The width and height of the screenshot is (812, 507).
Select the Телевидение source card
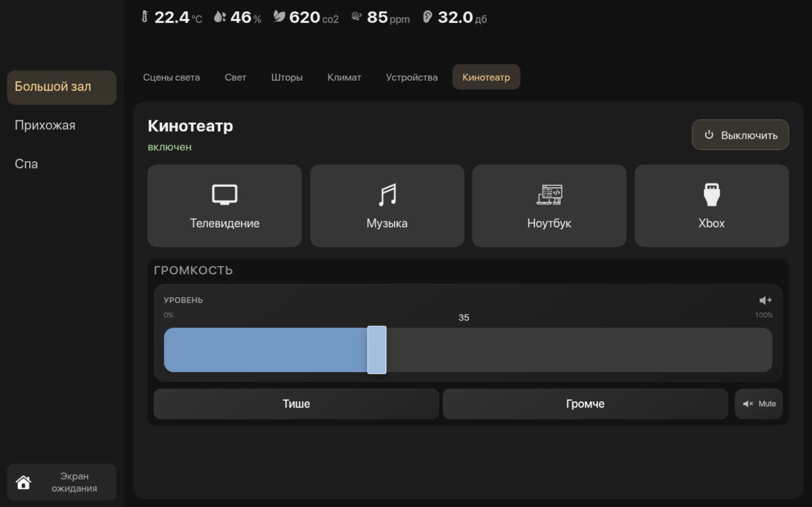pos(225,206)
